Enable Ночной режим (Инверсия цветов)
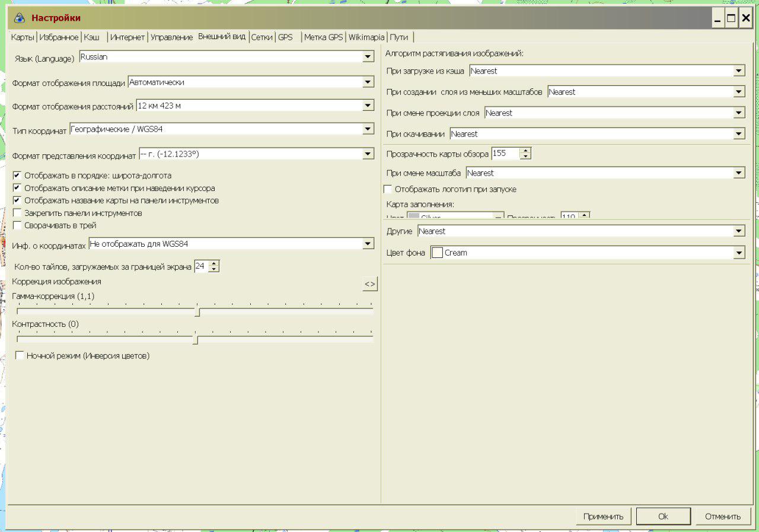 (20, 356)
